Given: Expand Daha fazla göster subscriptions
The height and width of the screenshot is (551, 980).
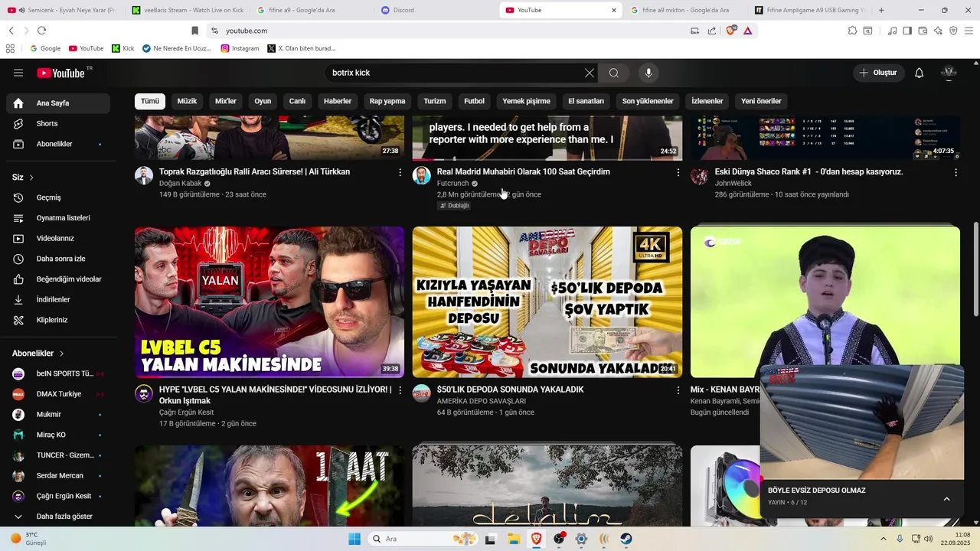Looking at the screenshot, I should tap(58, 517).
